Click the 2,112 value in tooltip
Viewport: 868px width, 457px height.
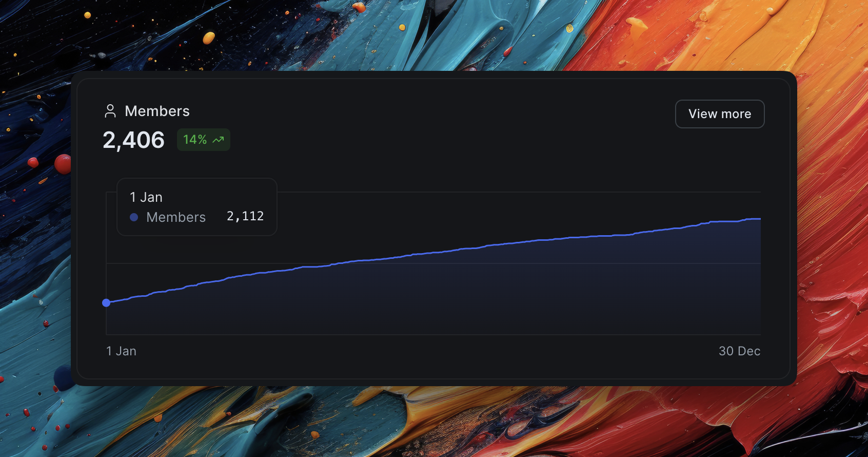coord(245,216)
